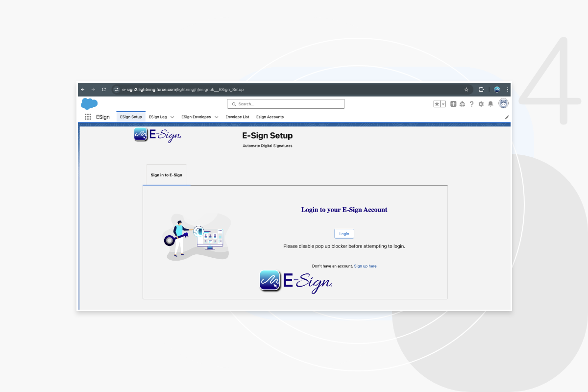Click the edit navigation pencil icon

(507, 117)
